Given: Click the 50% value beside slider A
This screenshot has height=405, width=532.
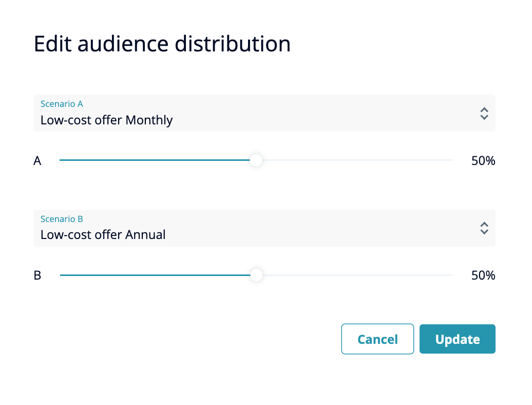Looking at the screenshot, I should (x=483, y=161).
